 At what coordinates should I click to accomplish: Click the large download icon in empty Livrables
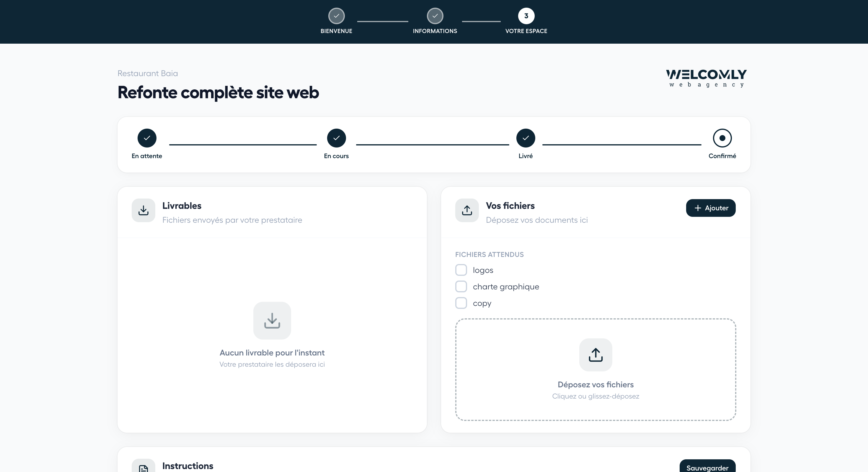point(272,320)
